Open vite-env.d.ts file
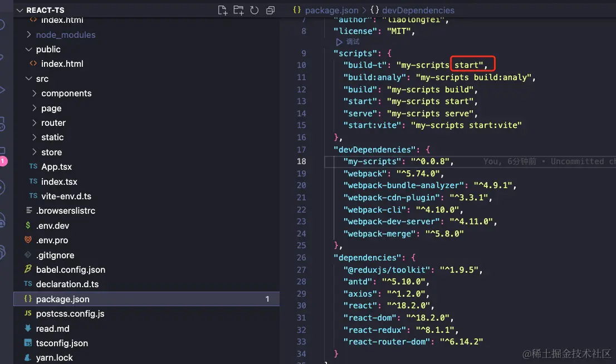616x364 pixels. pyautogui.click(x=66, y=196)
